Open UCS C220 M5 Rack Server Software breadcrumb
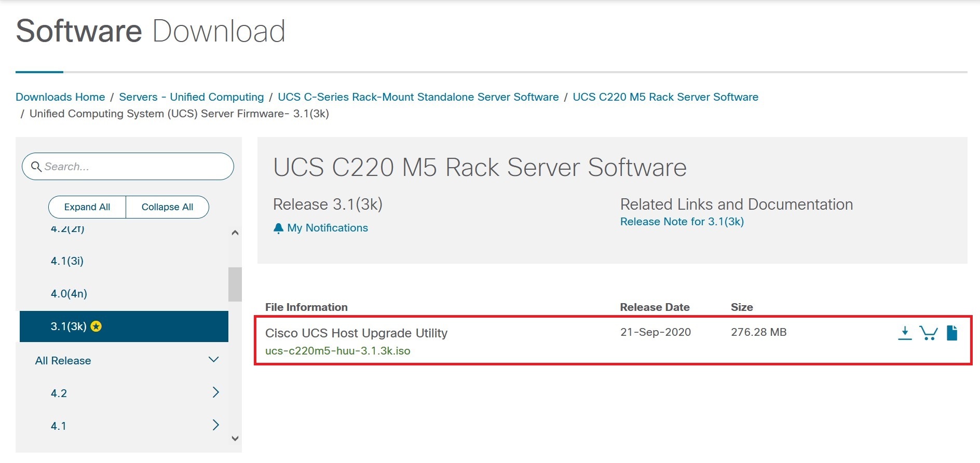Screen dimensions: 980x463 click(665, 97)
